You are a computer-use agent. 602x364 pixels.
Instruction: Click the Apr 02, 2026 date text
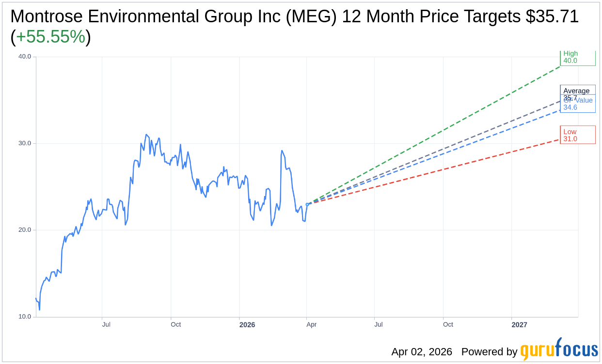coord(422,352)
